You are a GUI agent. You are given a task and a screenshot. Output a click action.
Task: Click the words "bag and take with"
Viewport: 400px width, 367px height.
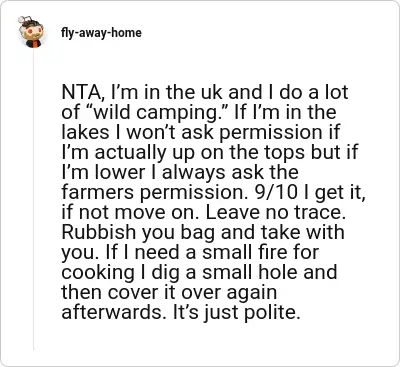tap(262, 233)
